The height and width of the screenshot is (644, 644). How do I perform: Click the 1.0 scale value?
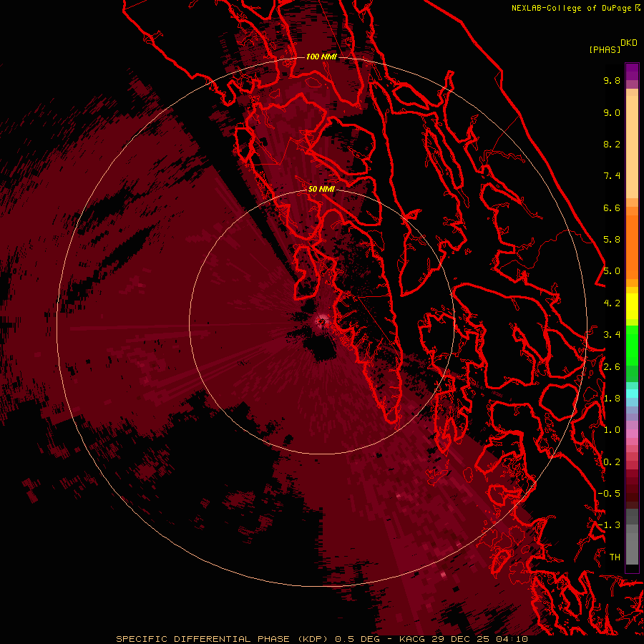(612, 430)
